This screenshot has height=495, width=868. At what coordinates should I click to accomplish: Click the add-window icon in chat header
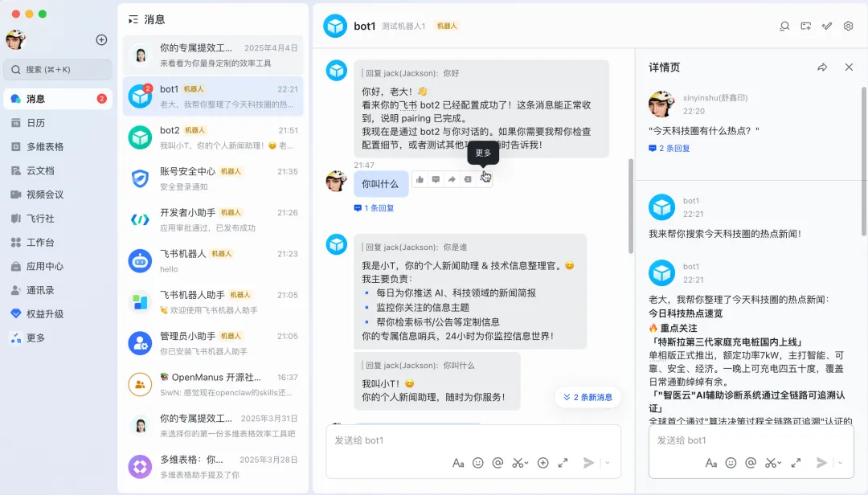[x=805, y=26]
